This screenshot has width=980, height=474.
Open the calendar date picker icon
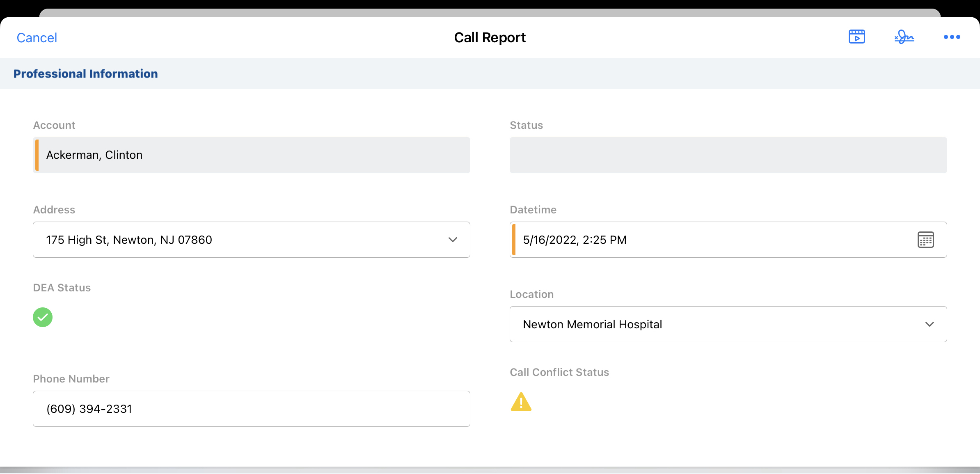[925, 240]
